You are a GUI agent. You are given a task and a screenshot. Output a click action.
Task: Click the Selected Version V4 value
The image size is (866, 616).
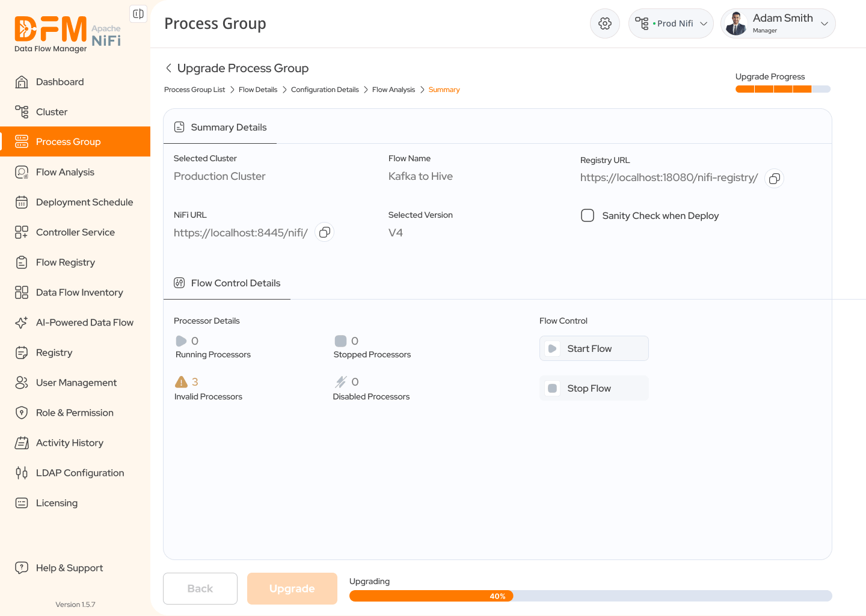[396, 233]
